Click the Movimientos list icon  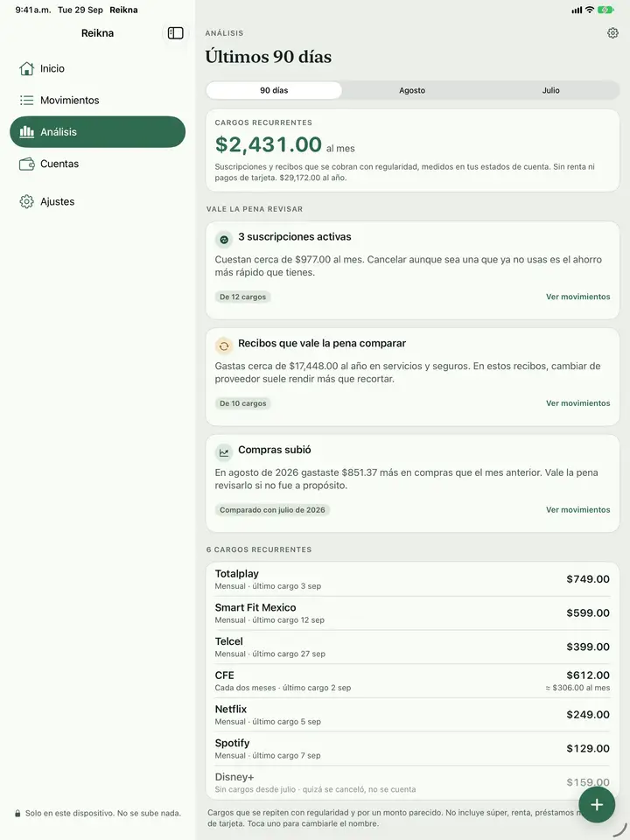click(26, 100)
